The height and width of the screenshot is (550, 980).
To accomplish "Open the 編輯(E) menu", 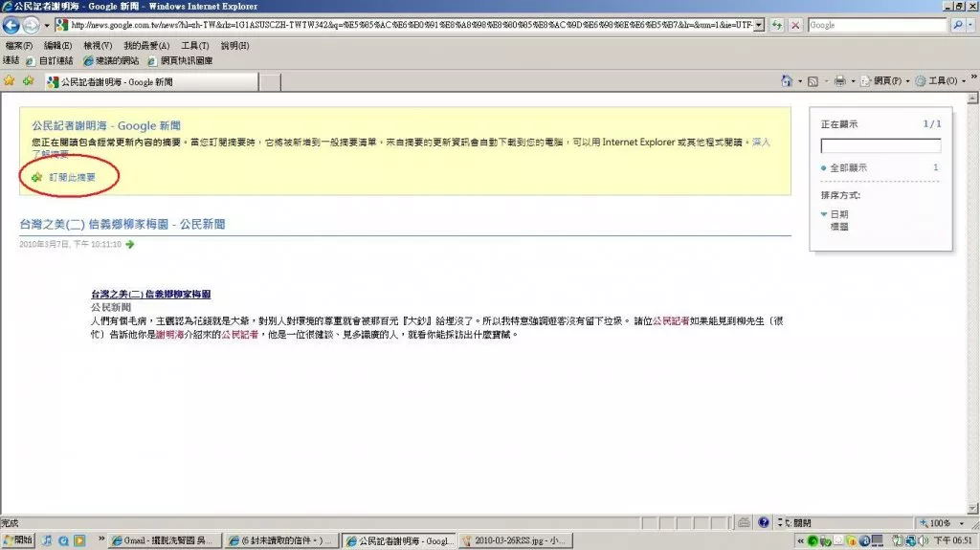I will 57,46.
